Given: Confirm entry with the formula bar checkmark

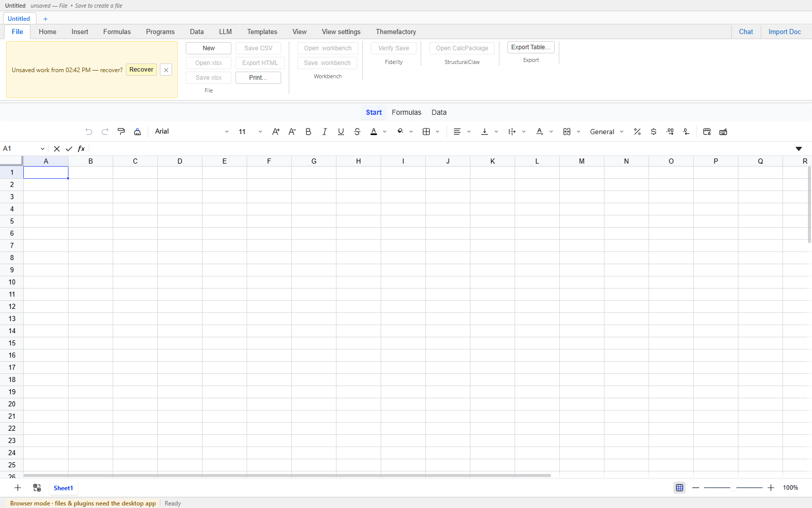Looking at the screenshot, I should click(69, 149).
